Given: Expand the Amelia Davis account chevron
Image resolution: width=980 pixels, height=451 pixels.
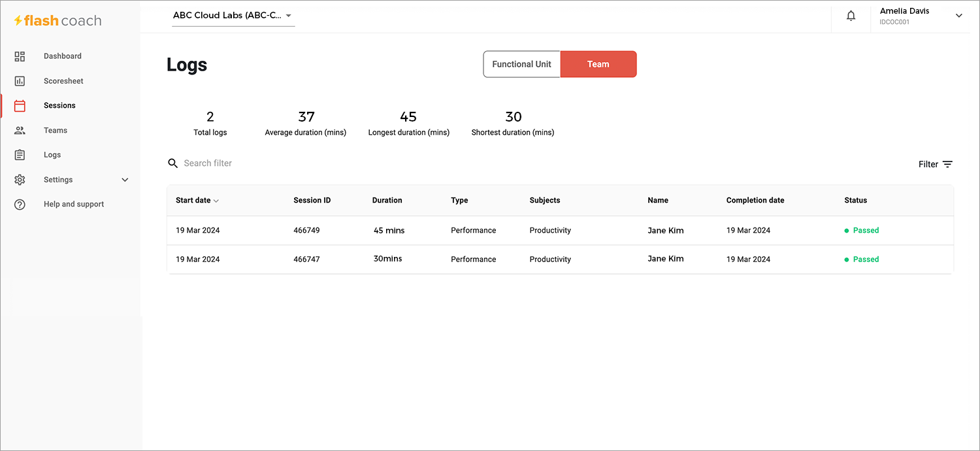Looking at the screenshot, I should 959,16.
